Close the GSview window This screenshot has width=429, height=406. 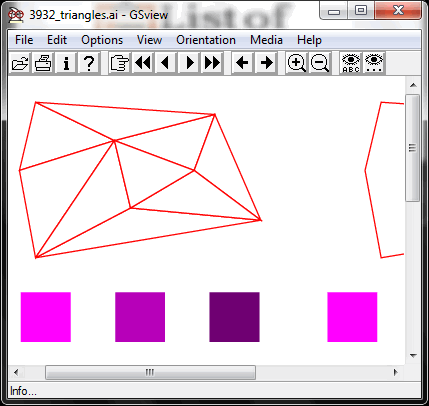click(398, 11)
